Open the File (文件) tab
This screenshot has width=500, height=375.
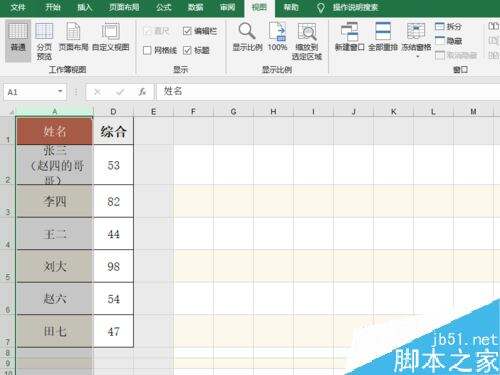(18, 7)
